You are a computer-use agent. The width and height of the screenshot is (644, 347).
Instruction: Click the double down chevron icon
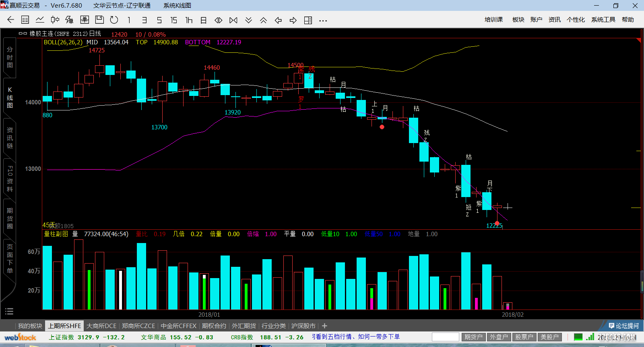click(x=248, y=20)
